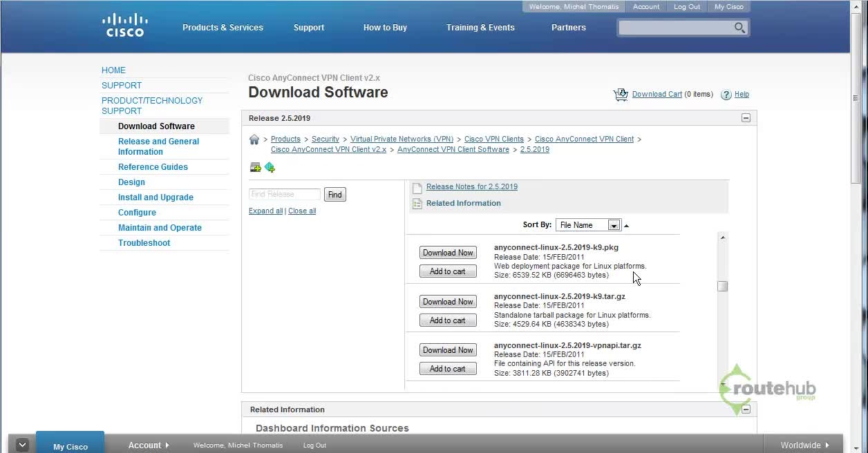Click the Find Release input field
This screenshot has width=868, height=453.
tap(285, 195)
